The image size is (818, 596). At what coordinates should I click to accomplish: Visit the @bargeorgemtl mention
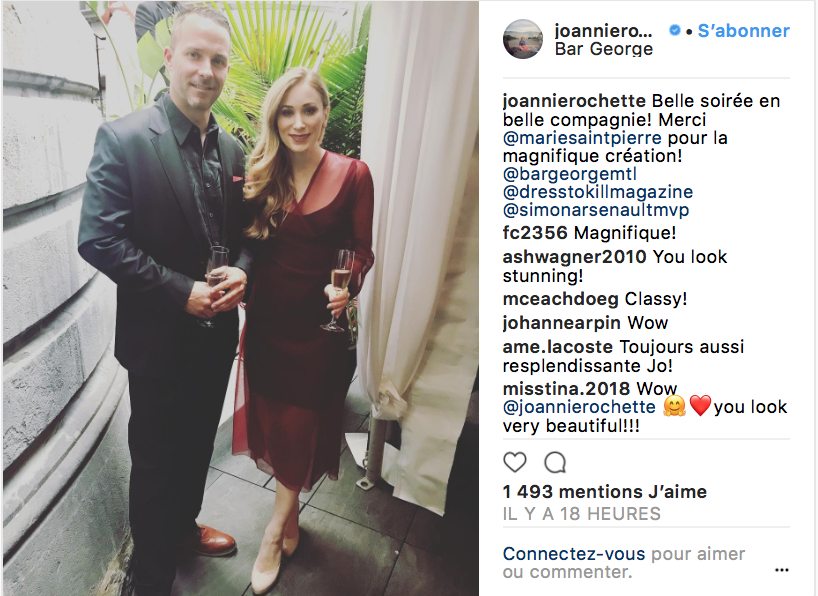pos(570,174)
